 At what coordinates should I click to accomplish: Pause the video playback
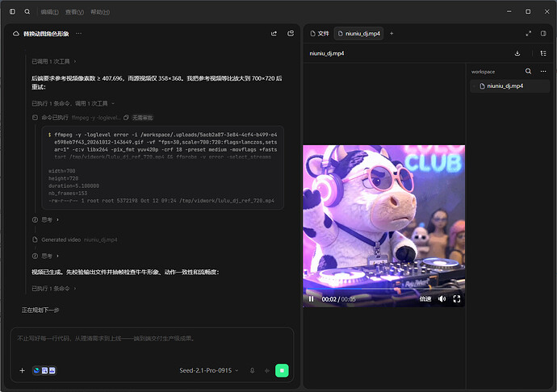click(311, 299)
